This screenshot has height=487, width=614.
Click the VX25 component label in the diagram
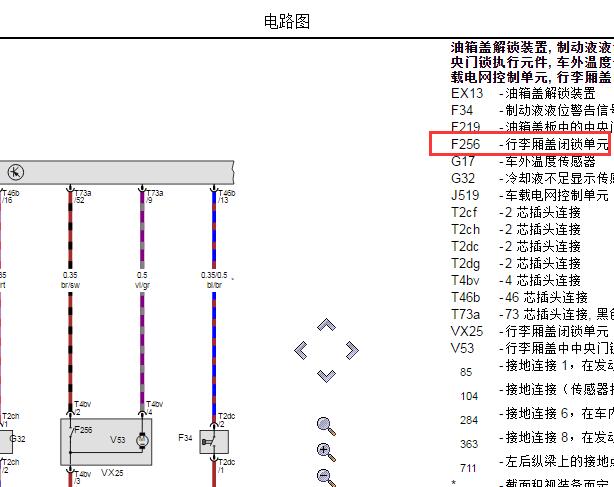point(112,473)
